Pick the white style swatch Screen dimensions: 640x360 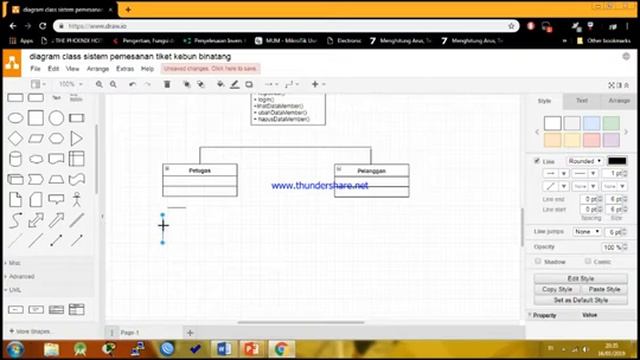pyautogui.click(x=552, y=123)
